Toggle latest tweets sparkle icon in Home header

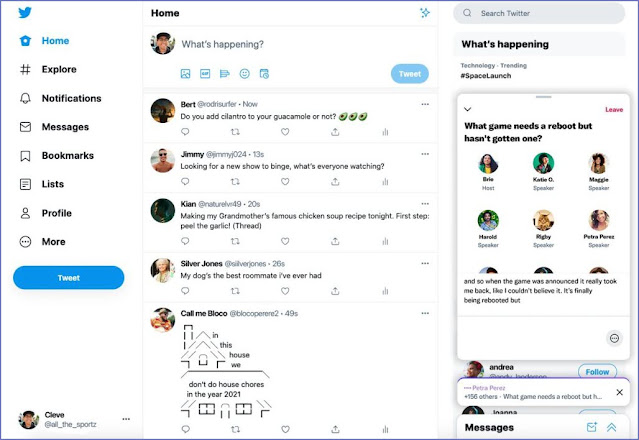[425, 13]
